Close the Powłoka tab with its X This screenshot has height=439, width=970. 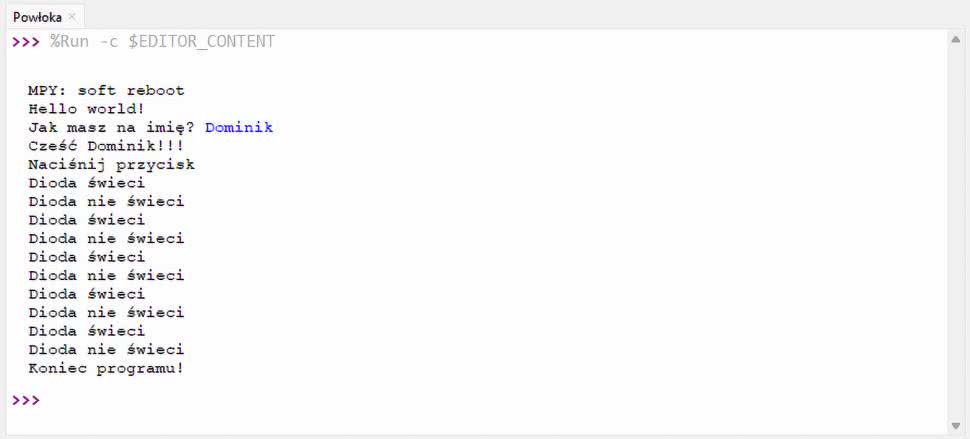click(73, 17)
